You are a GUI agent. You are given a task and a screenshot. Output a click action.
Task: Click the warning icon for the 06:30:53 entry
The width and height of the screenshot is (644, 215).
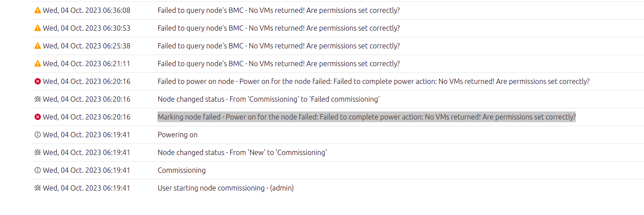coord(38,28)
